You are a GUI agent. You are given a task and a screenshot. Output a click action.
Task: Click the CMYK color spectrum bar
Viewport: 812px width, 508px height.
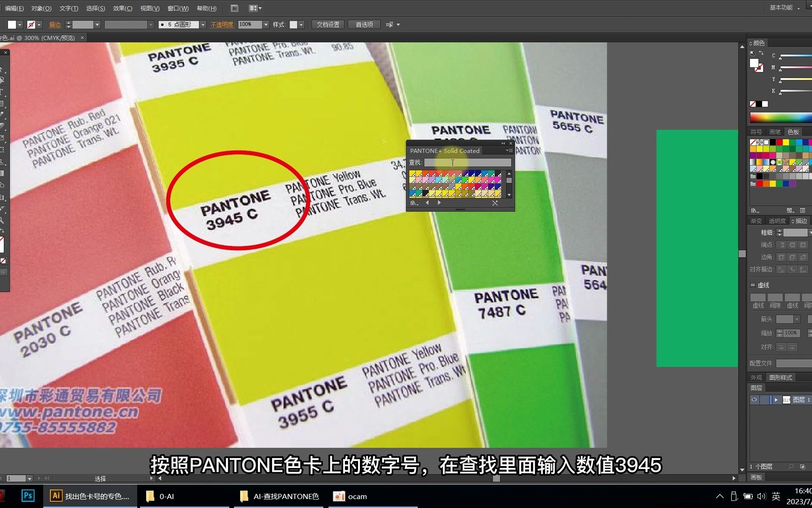[781, 118]
